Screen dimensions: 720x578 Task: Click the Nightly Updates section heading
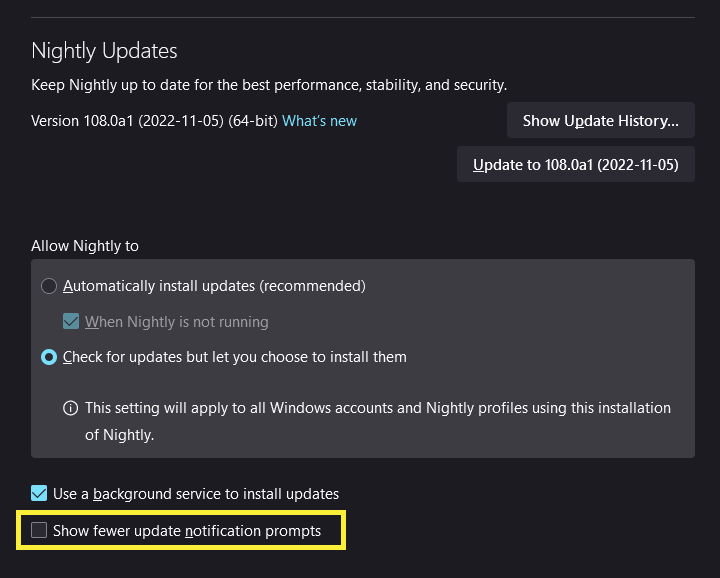click(104, 51)
